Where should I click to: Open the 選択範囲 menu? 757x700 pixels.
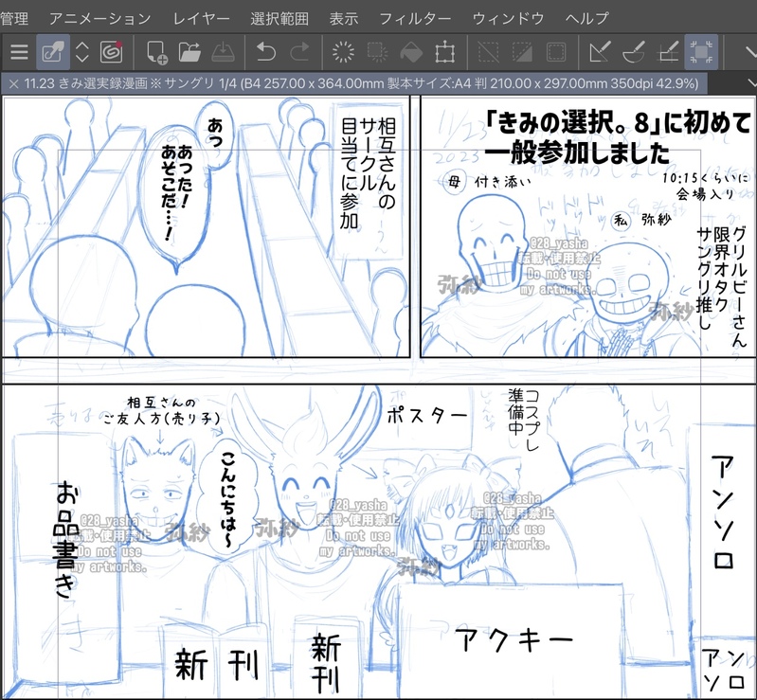coord(279,18)
